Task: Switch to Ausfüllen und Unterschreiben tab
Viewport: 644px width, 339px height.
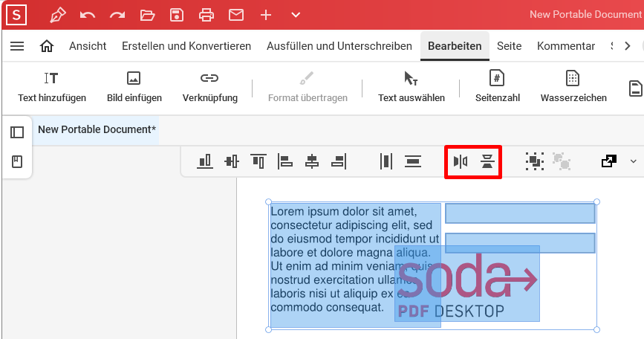Action: click(x=339, y=46)
